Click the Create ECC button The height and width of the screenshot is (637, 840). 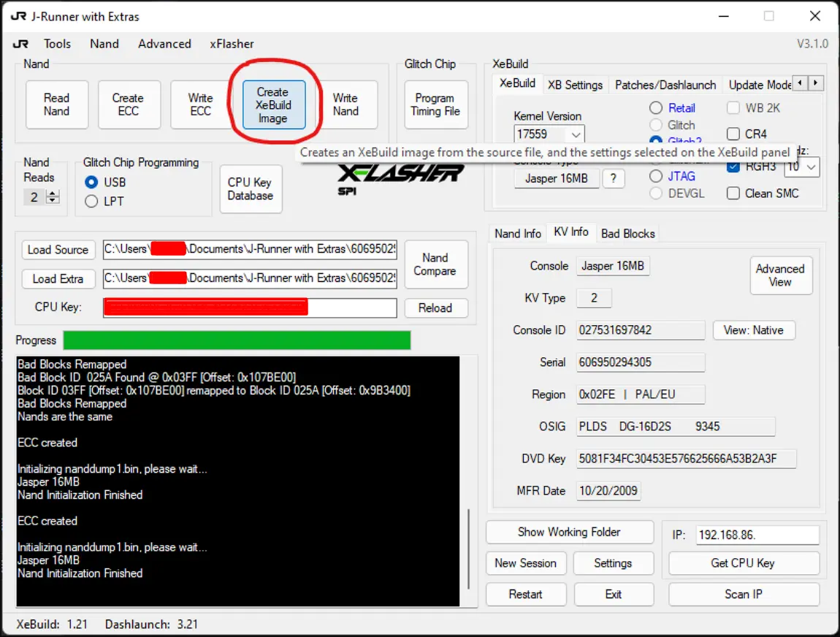point(129,104)
